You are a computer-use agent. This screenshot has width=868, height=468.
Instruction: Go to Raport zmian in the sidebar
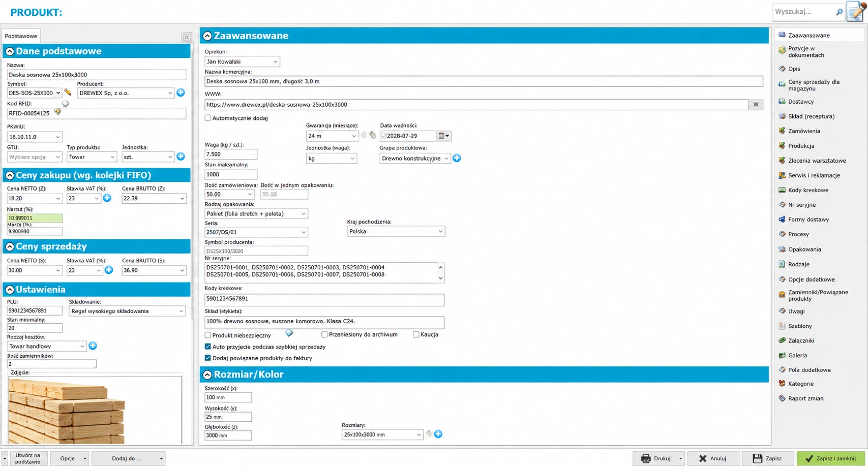805,398
